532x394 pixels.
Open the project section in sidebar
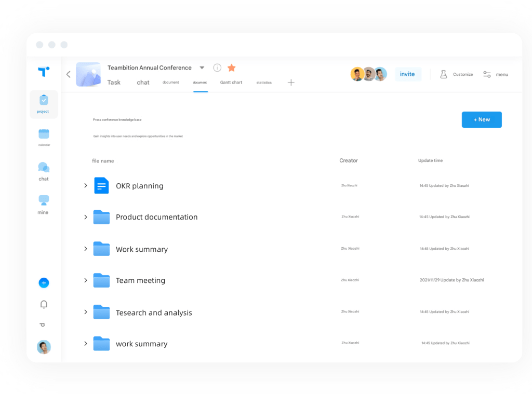click(44, 103)
